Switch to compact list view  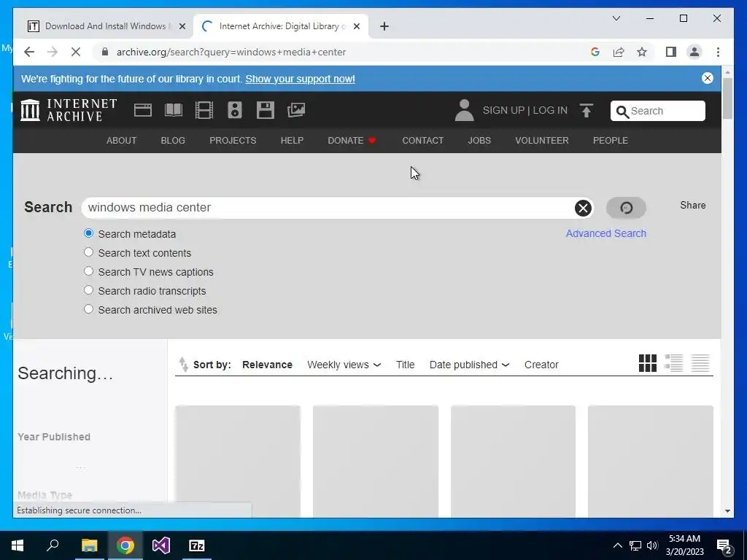[x=700, y=363]
